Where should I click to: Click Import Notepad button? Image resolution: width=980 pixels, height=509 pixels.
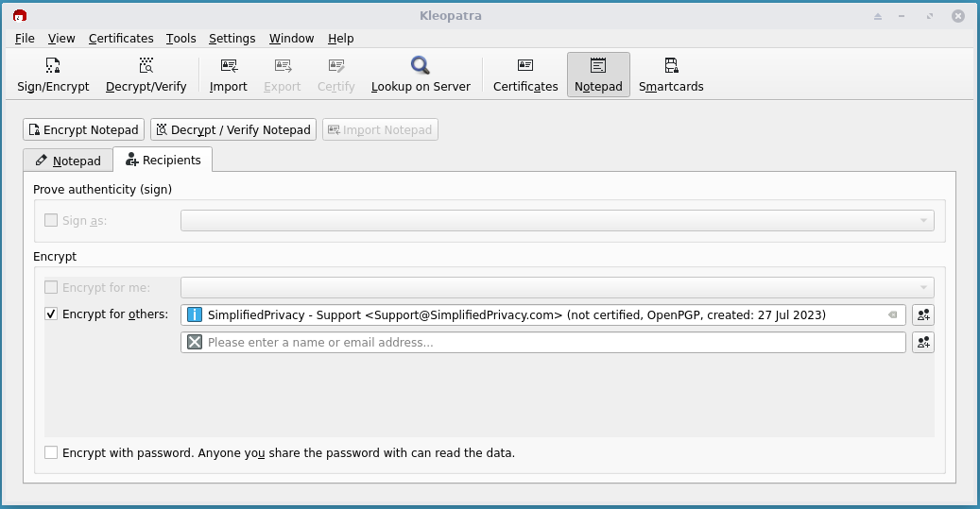point(380,129)
